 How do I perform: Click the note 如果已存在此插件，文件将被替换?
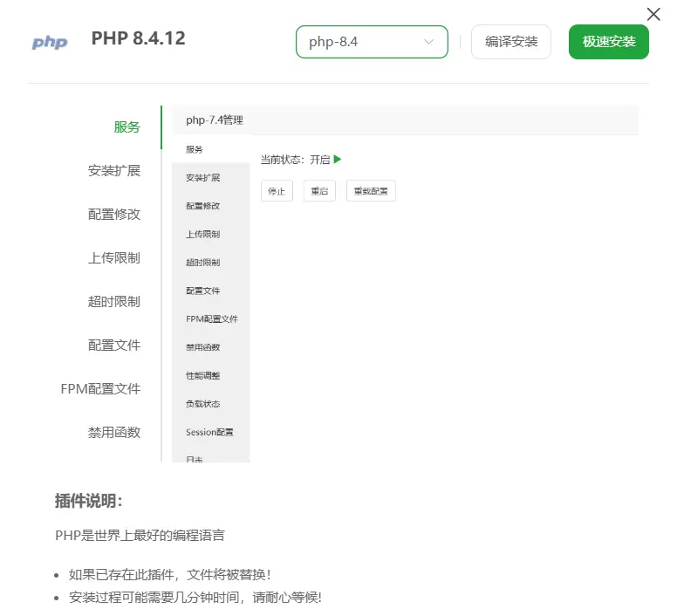pyautogui.click(x=169, y=575)
